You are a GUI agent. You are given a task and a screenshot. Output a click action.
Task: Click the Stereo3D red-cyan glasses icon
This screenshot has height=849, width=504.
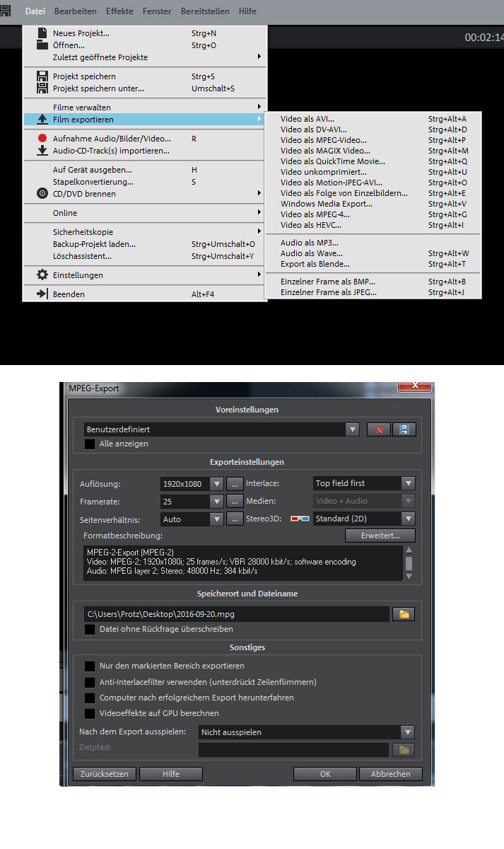300,519
